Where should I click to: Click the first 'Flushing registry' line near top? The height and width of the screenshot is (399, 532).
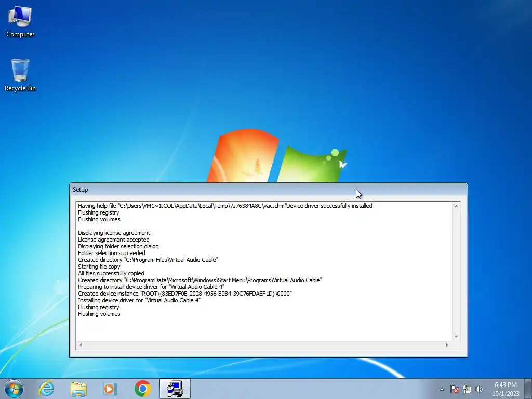(99, 212)
